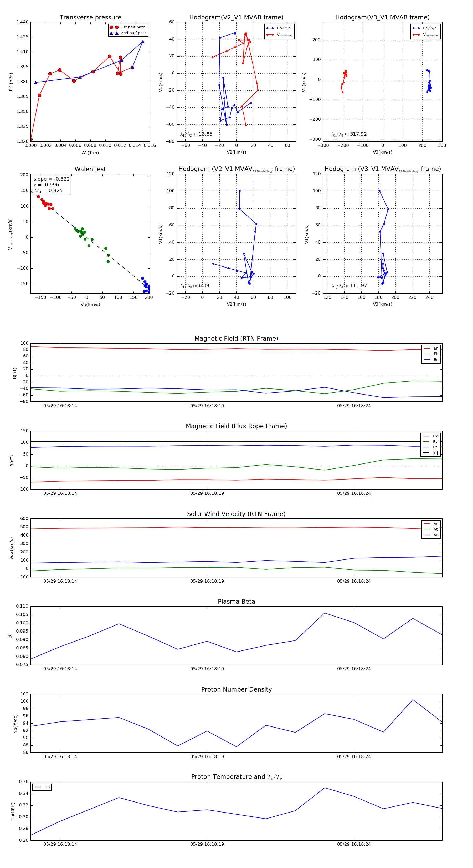
Task: Click the 'Hodogram(V3_V1 MVAB frame)' title
Action: pyautogui.click(x=382, y=18)
